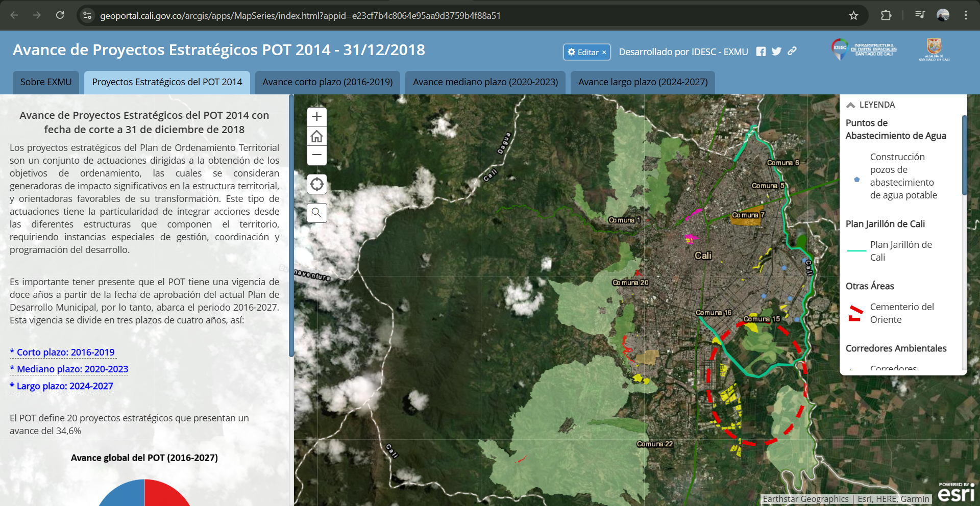
Task: Bookmark this page with the star icon
Action: pyautogui.click(x=853, y=15)
